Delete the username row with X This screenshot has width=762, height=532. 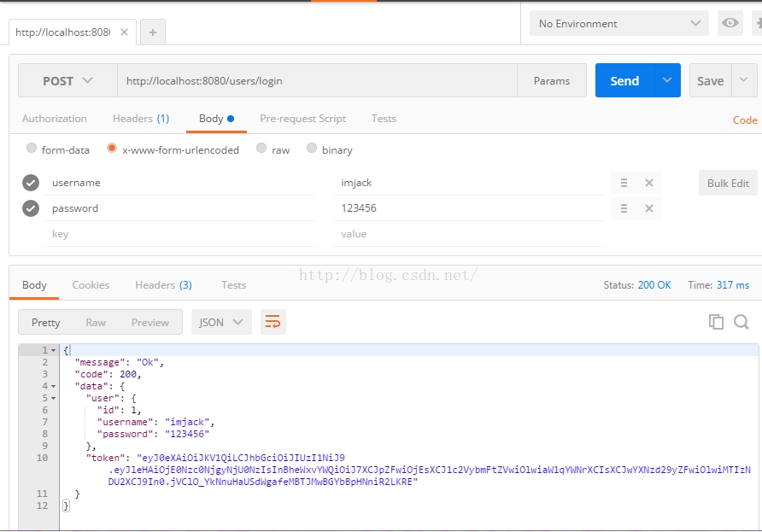point(648,183)
